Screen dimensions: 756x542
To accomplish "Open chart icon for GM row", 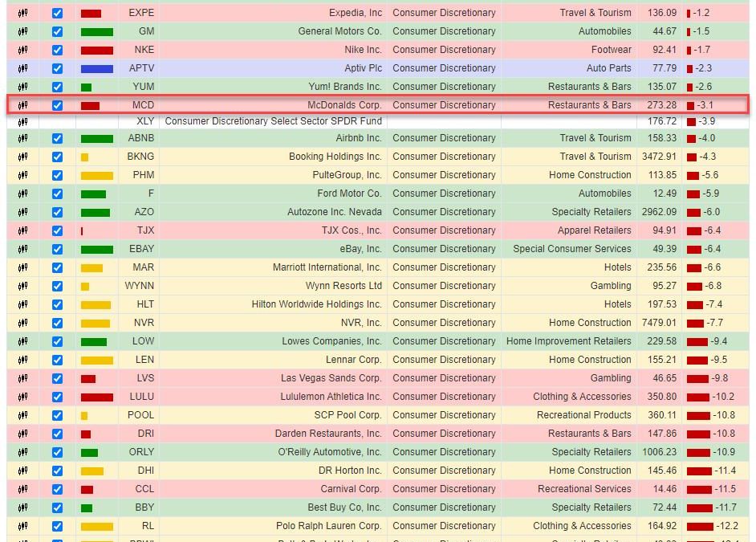I will pos(22,31).
